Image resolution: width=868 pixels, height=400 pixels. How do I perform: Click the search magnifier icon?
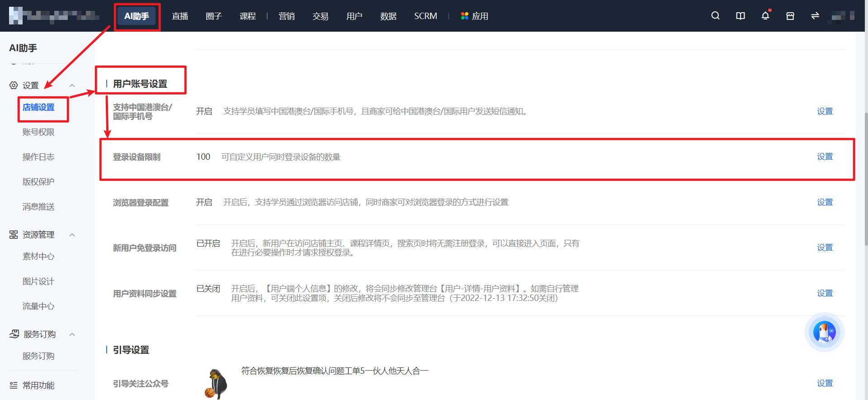pyautogui.click(x=715, y=16)
